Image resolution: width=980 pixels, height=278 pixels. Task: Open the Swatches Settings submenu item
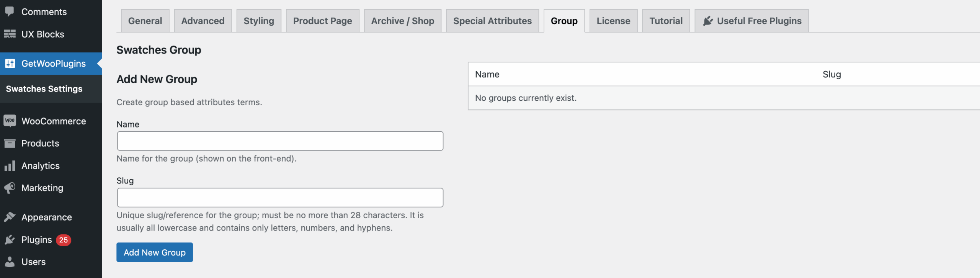click(44, 89)
